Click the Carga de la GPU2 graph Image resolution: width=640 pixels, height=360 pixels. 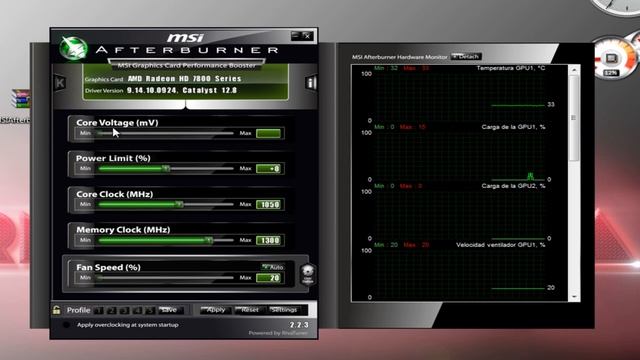coord(460,215)
